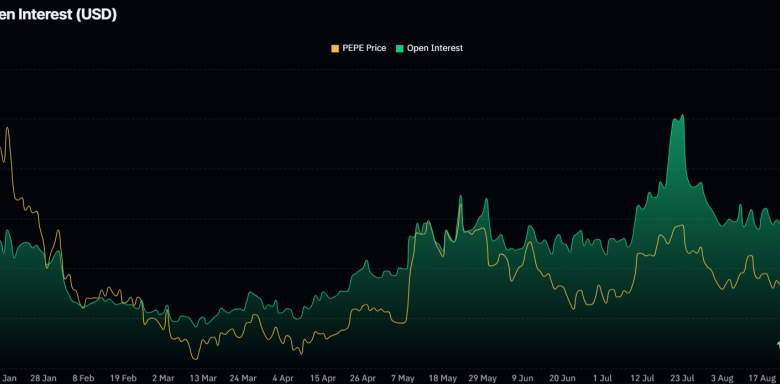The height and width of the screenshot is (384, 780).
Task: Click the 19 Feb date label
Action: pos(123,379)
